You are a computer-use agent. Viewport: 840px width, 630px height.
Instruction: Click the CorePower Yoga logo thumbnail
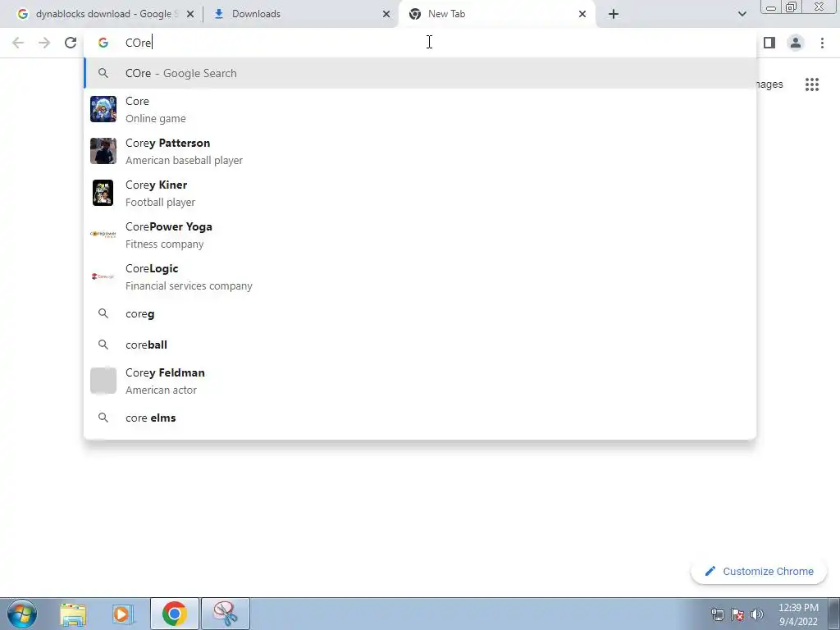click(x=103, y=234)
